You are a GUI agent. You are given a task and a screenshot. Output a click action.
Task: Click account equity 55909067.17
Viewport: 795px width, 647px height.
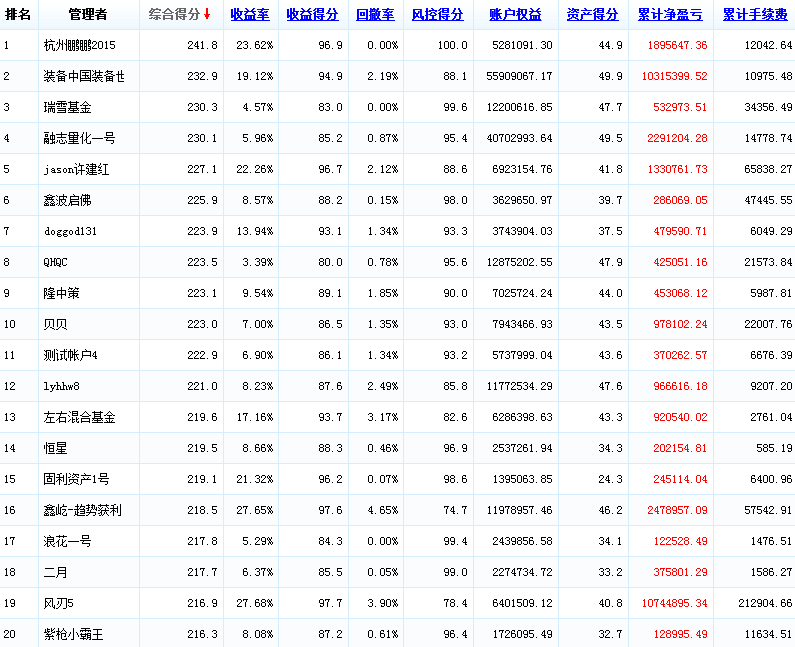[x=519, y=76]
